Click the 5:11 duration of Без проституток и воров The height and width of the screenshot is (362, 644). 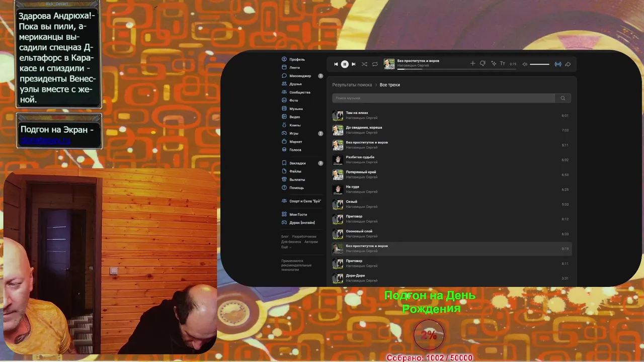tap(565, 145)
